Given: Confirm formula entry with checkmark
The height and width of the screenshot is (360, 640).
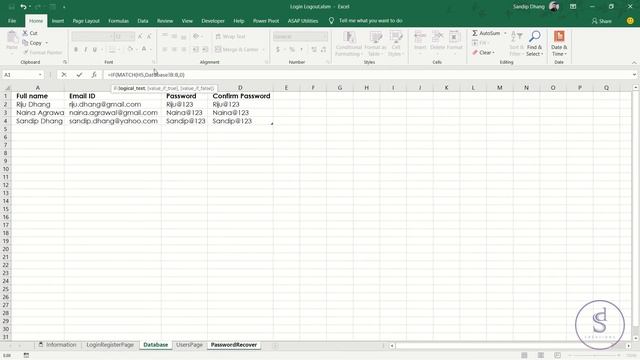Looking at the screenshot, I should pyautogui.click(x=79, y=75).
